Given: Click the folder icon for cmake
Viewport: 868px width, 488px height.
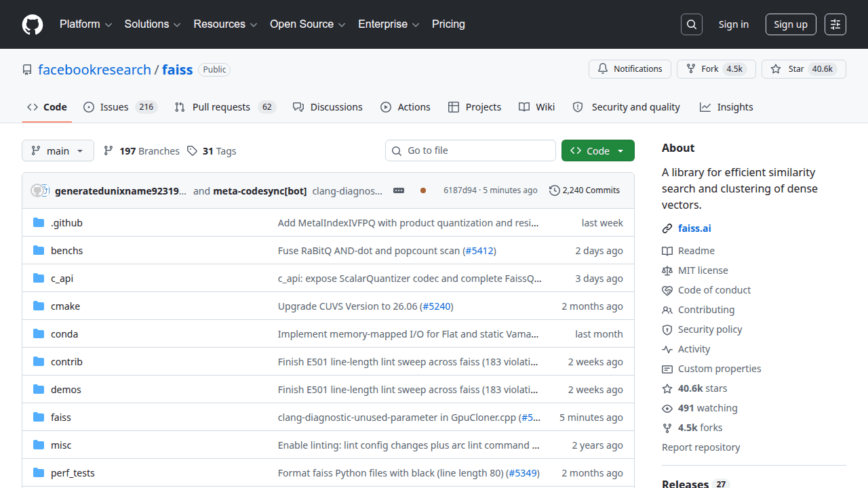Looking at the screenshot, I should 39,306.
